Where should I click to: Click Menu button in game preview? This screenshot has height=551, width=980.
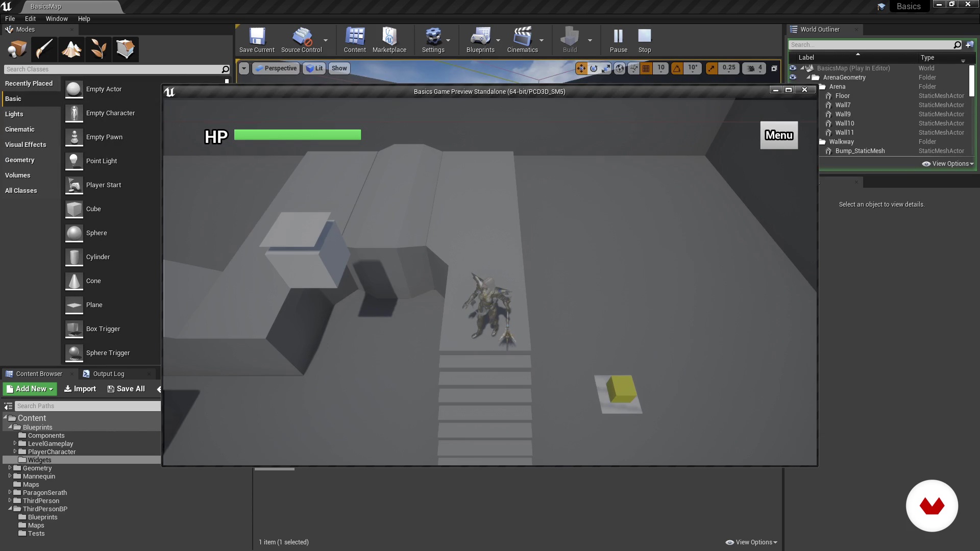coord(779,135)
